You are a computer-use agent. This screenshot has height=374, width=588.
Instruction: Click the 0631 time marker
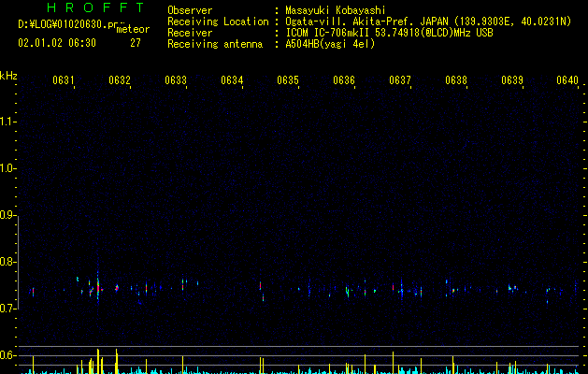[x=63, y=80]
